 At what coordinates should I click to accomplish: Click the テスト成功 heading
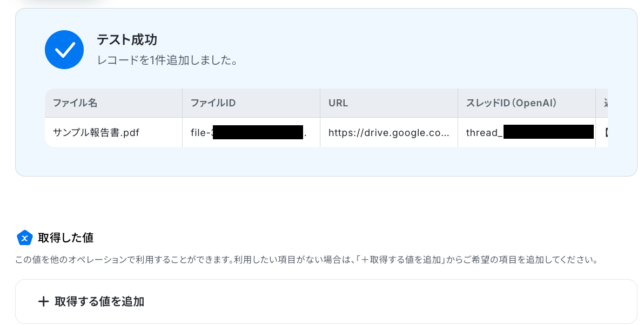tap(127, 39)
